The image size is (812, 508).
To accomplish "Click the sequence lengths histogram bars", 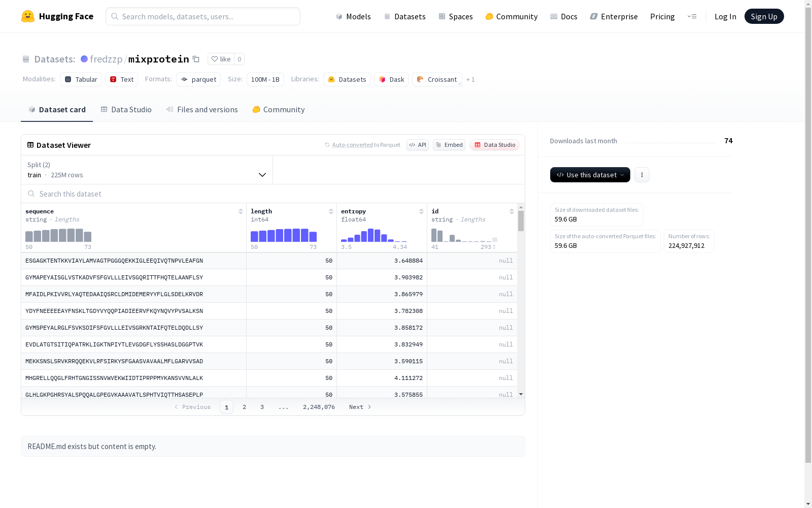I will [x=58, y=235].
